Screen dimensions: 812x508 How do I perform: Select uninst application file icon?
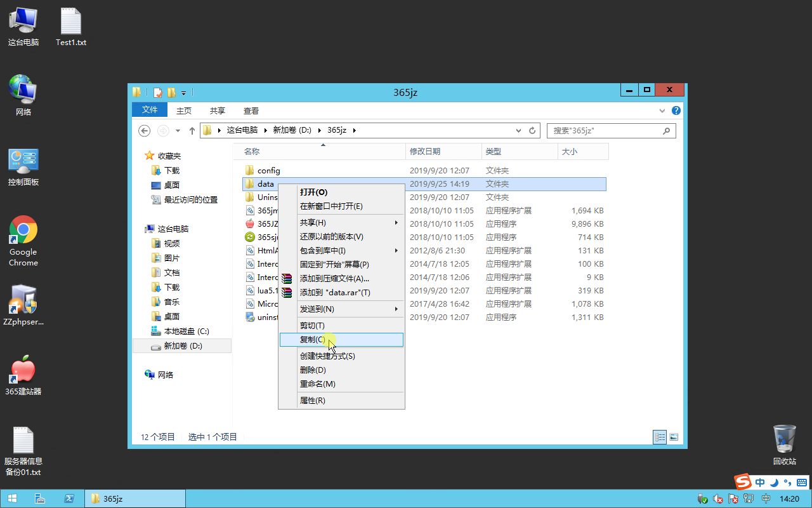point(250,317)
